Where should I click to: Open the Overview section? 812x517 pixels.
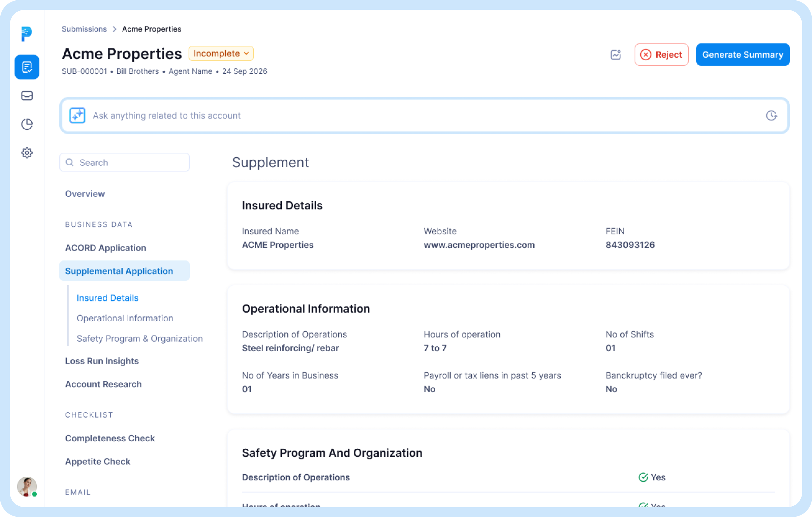85,194
